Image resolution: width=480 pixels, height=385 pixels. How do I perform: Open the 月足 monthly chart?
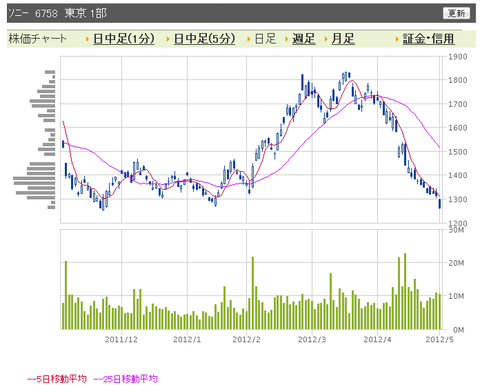(x=343, y=39)
